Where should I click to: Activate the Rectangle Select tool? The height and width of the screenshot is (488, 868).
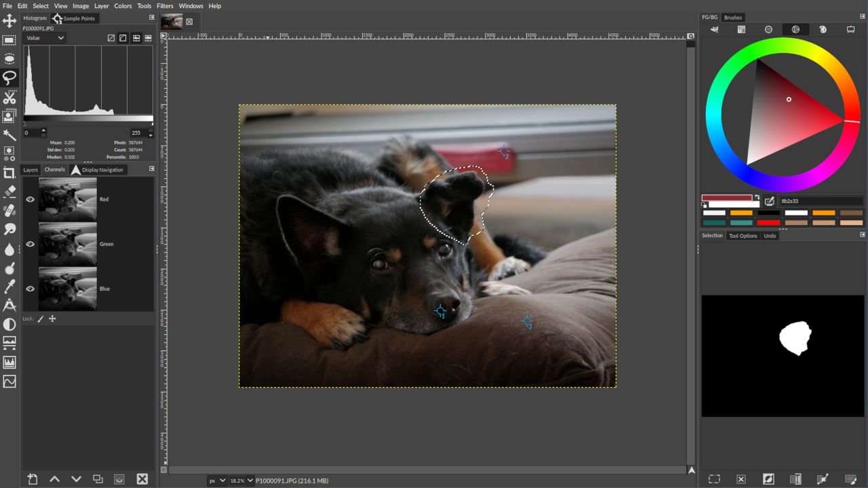tap(9, 41)
